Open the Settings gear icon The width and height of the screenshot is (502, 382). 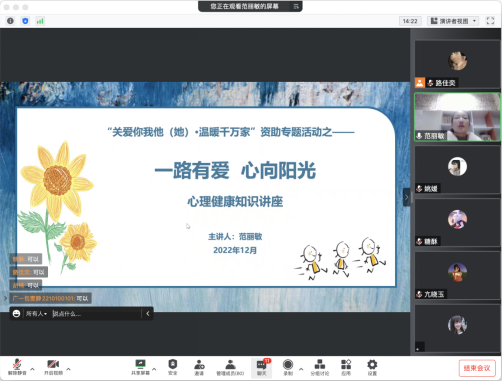pyautogui.click(x=372, y=367)
